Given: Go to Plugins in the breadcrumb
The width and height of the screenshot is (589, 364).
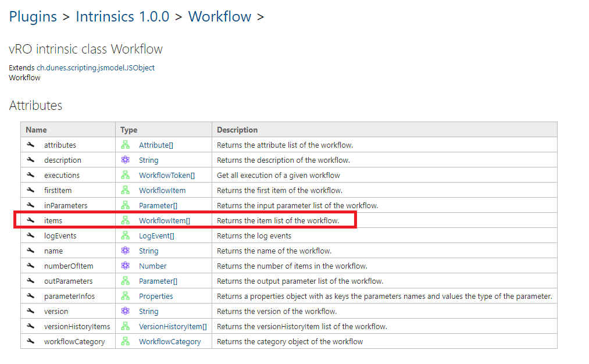Looking at the screenshot, I should click(33, 17).
